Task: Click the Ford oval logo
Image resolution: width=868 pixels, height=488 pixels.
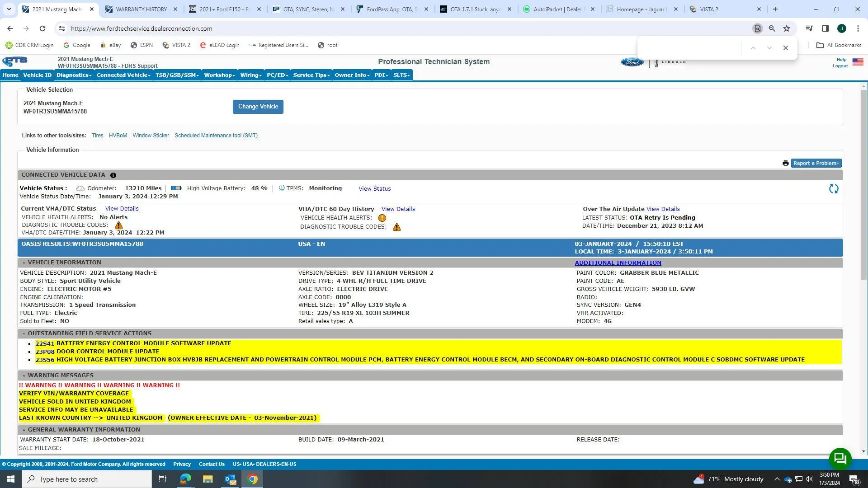Action: (x=632, y=62)
